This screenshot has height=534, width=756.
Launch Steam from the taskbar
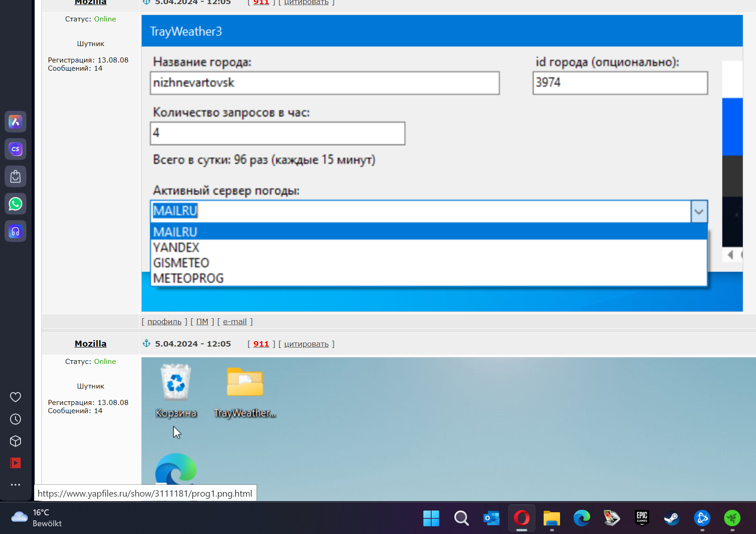(672, 518)
